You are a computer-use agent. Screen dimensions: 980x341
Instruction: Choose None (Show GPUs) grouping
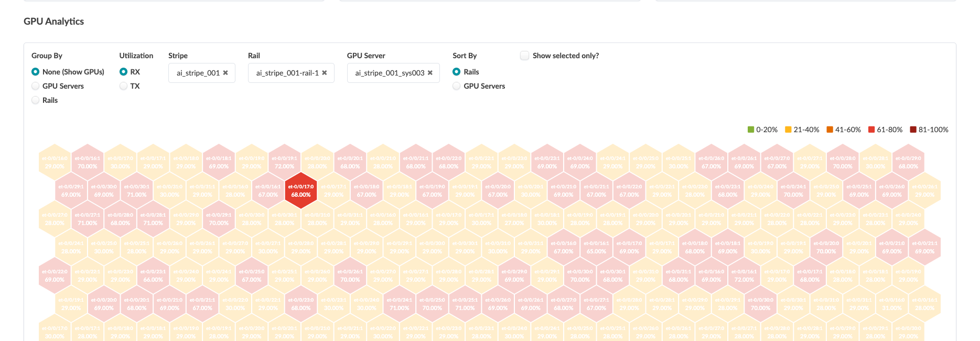(x=36, y=72)
